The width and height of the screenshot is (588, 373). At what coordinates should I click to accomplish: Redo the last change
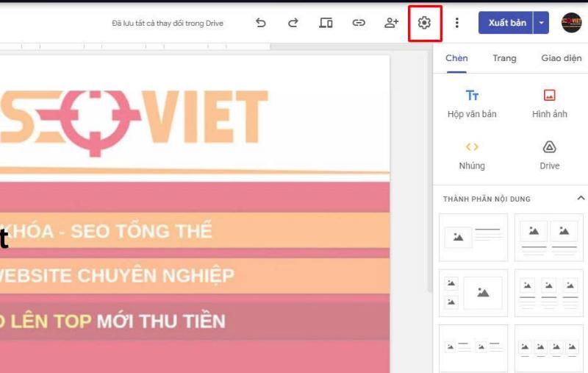293,23
